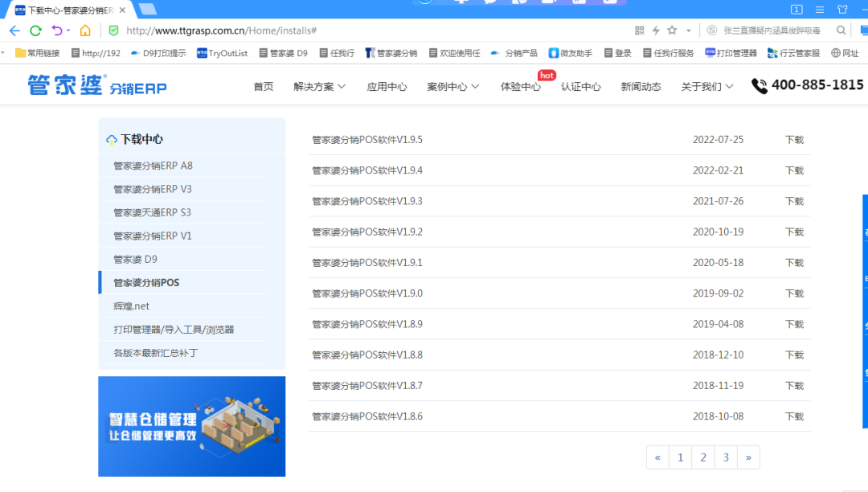Star the current page as a favorite
The width and height of the screenshot is (868, 492).
coord(672,30)
